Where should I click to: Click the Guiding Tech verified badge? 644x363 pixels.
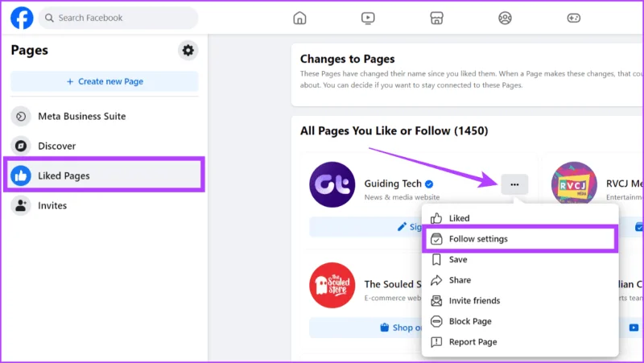click(x=429, y=184)
